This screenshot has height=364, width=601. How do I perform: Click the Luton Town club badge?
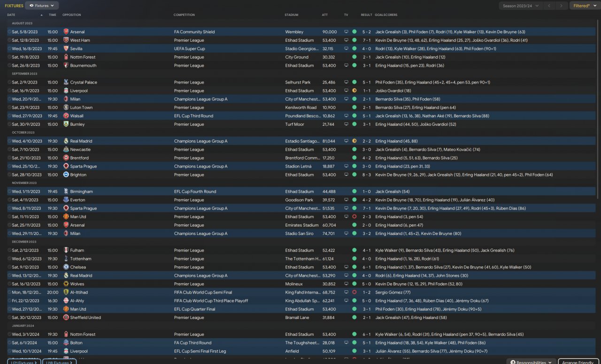66,107
